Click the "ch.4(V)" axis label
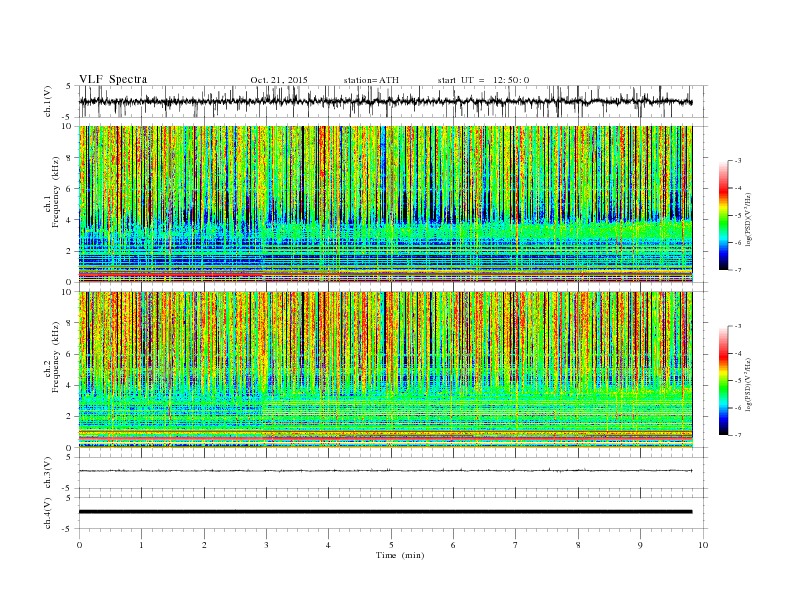 pos(48,513)
